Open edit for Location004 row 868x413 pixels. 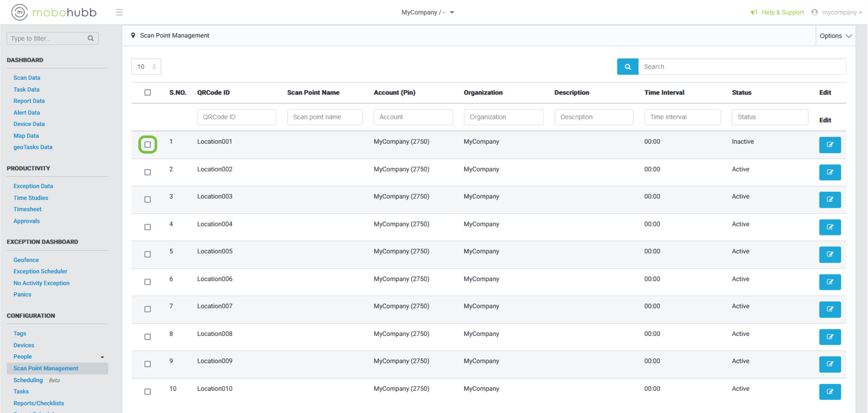pos(829,227)
